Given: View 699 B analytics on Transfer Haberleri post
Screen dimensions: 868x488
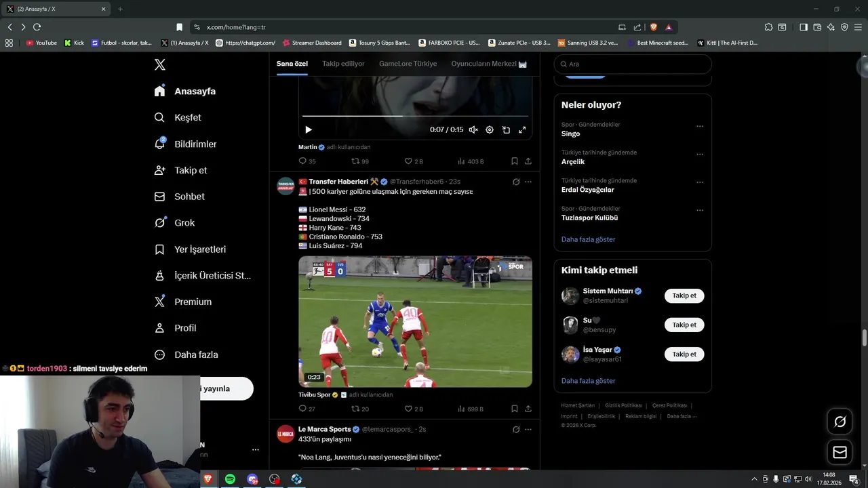Looking at the screenshot, I should point(471,409).
